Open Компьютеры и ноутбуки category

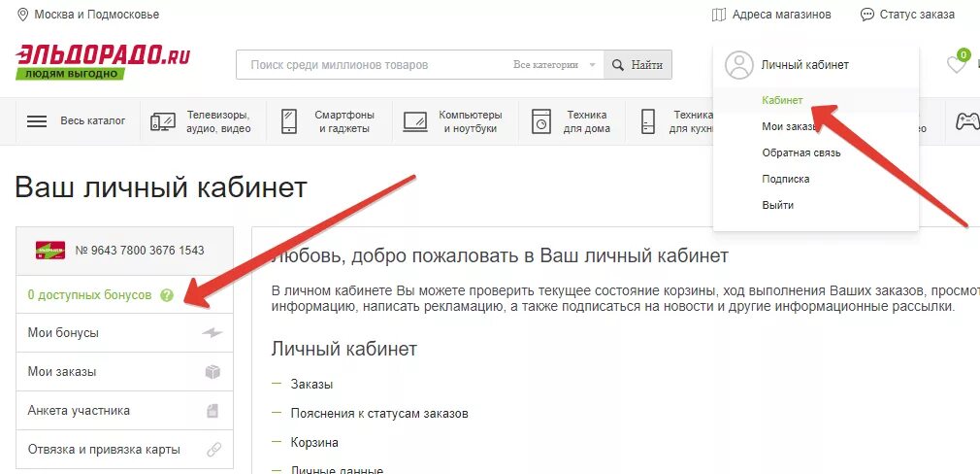click(x=470, y=122)
